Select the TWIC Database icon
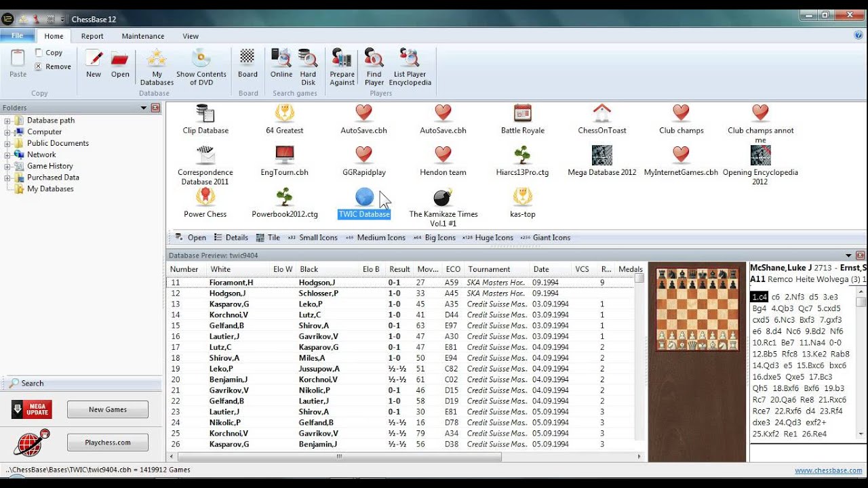 click(364, 203)
